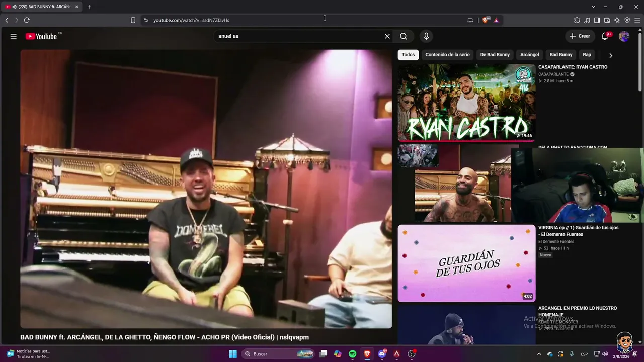Viewport: 644px width, 362px height.
Task: Select the BAD BUNNY ft. ARCÁNGEL tab
Action: coord(42,7)
